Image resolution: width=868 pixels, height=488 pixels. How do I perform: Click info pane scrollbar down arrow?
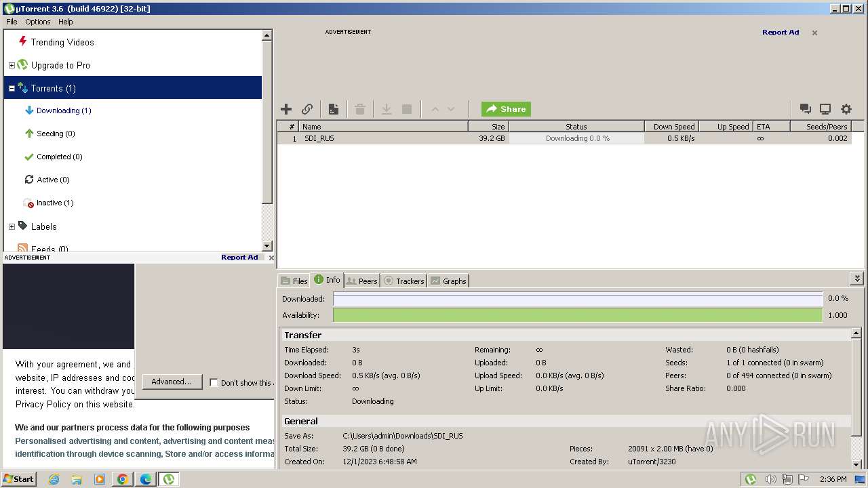coord(856,464)
